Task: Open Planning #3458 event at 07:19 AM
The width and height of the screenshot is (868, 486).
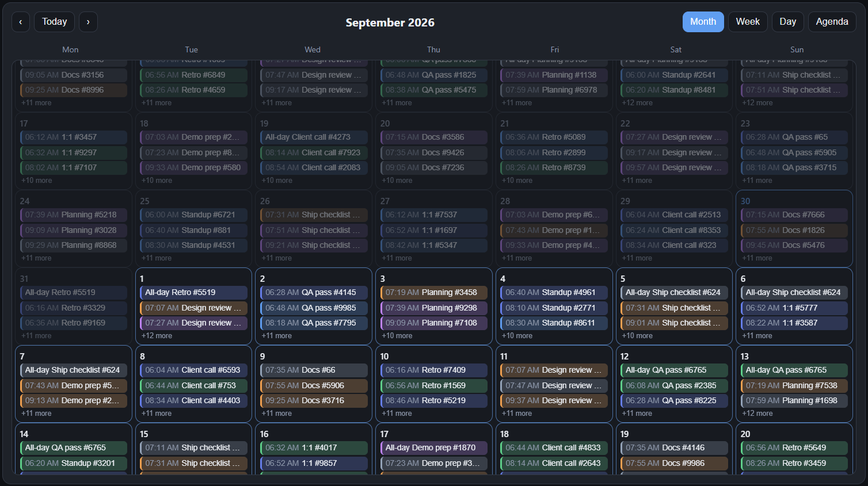Action: pos(434,292)
